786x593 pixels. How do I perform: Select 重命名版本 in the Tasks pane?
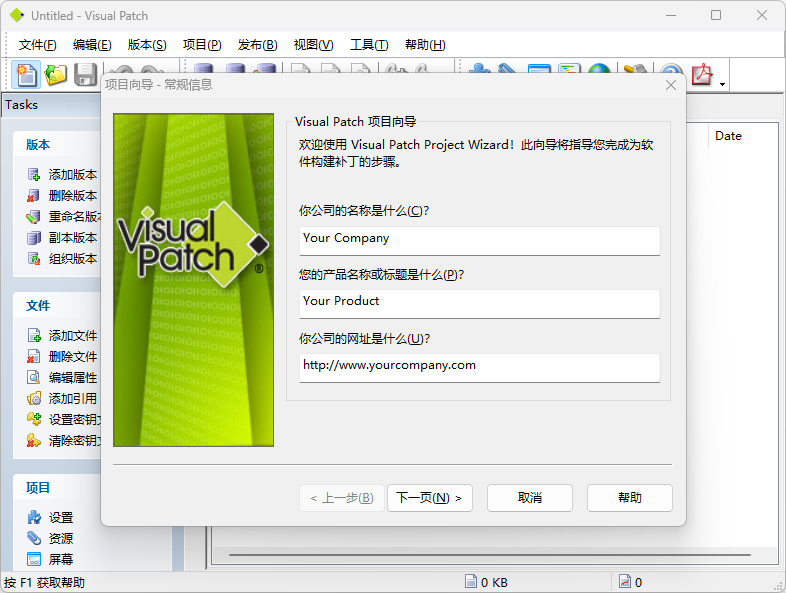tap(64, 217)
